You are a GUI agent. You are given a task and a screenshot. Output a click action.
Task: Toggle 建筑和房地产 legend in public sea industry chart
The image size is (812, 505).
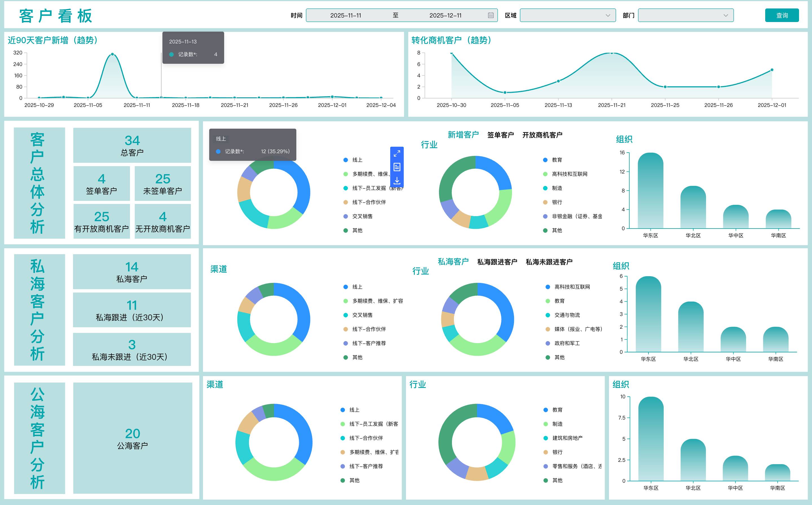pos(567,438)
